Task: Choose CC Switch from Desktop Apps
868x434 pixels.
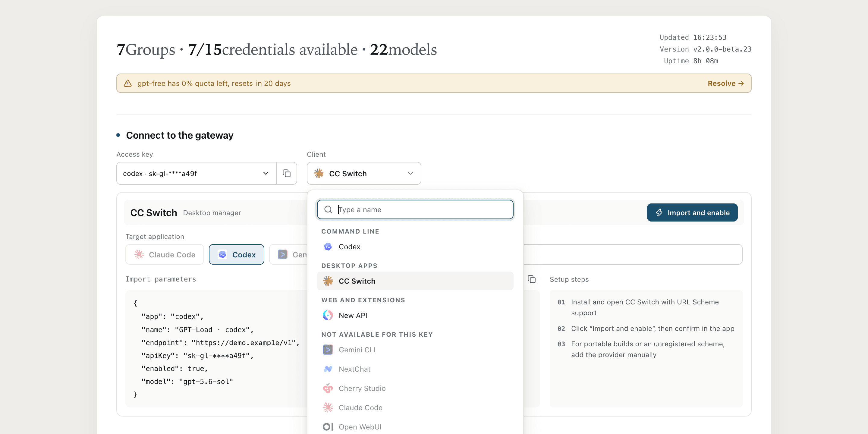Action: [x=415, y=281]
